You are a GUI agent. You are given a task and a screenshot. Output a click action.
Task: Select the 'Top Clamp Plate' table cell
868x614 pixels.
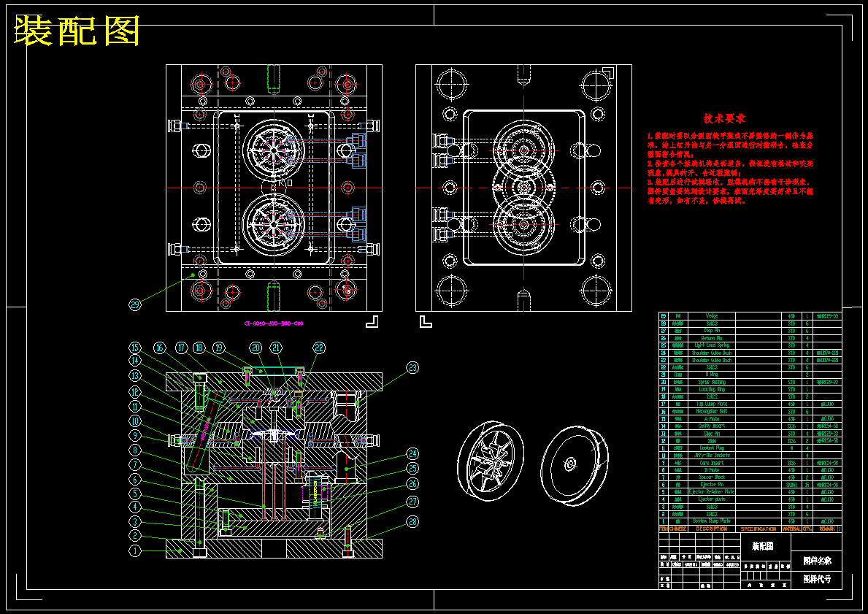[x=711, y=404]
